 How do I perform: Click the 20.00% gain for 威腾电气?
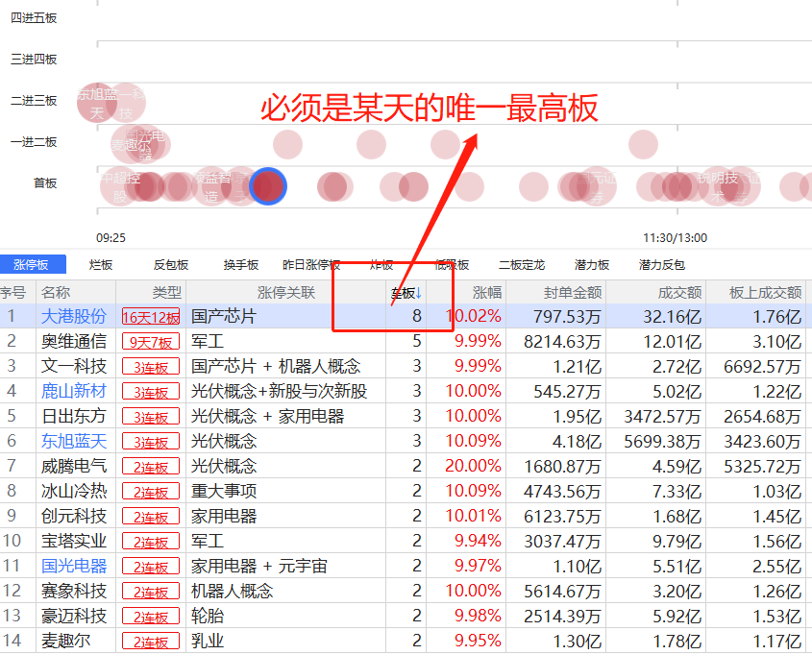point(473,466)
